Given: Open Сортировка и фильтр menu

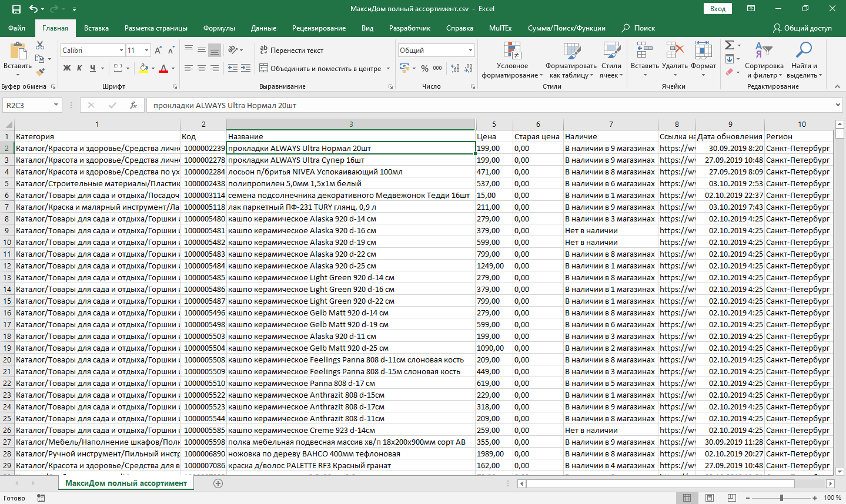Looking at the screenshot, I should tap(764, 60).
